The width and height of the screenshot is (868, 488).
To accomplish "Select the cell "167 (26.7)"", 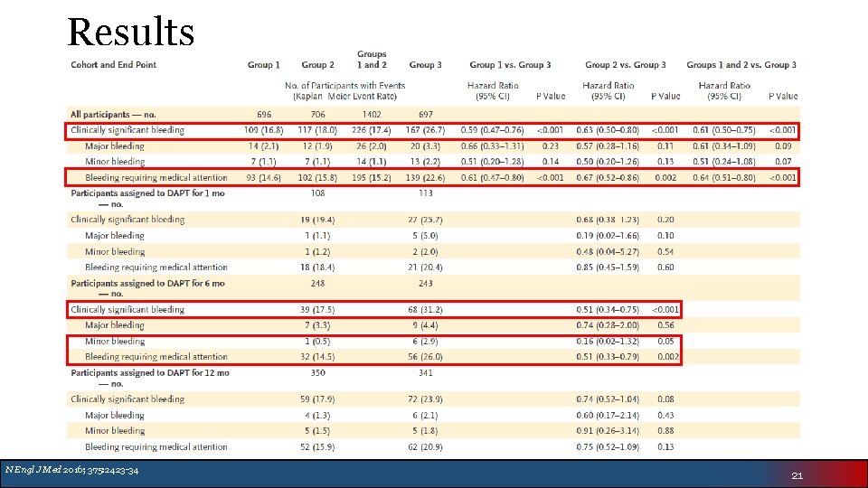I will point(425,130).
